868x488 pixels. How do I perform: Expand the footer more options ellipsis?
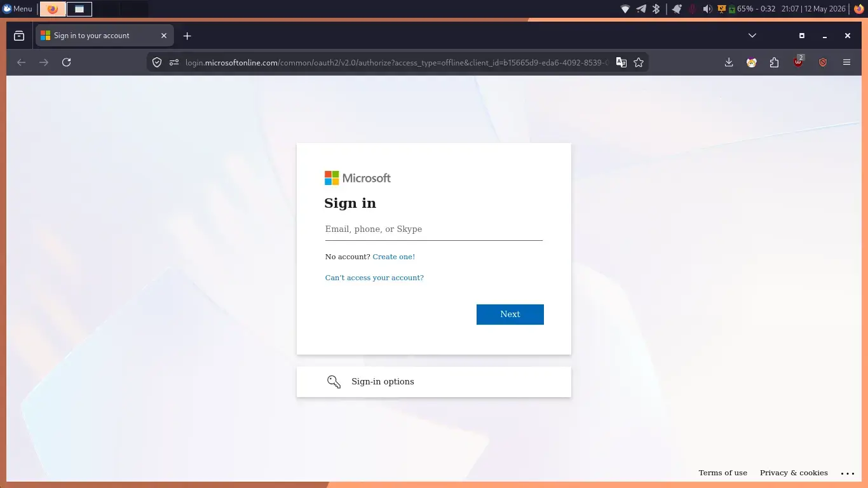pos(848,473)
